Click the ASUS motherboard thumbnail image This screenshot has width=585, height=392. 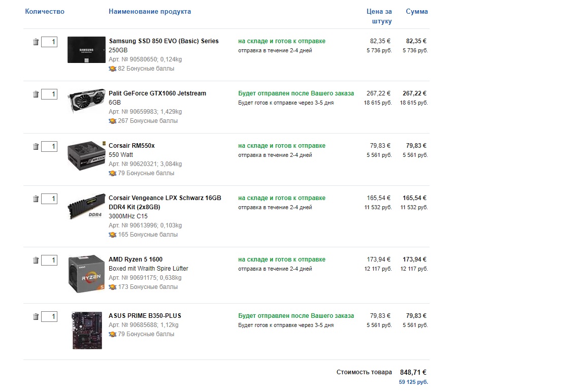pyautogui.click(x=87, y=330)
